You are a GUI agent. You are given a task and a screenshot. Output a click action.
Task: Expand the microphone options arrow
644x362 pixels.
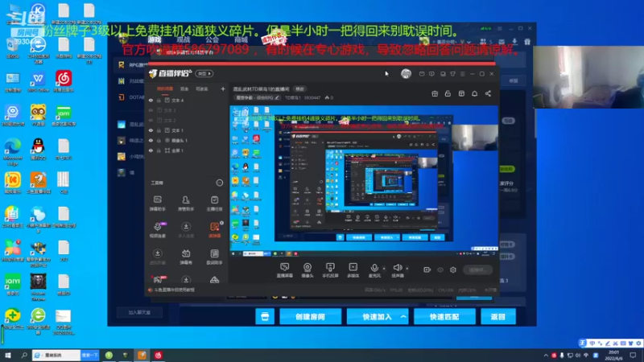(384, 269)
